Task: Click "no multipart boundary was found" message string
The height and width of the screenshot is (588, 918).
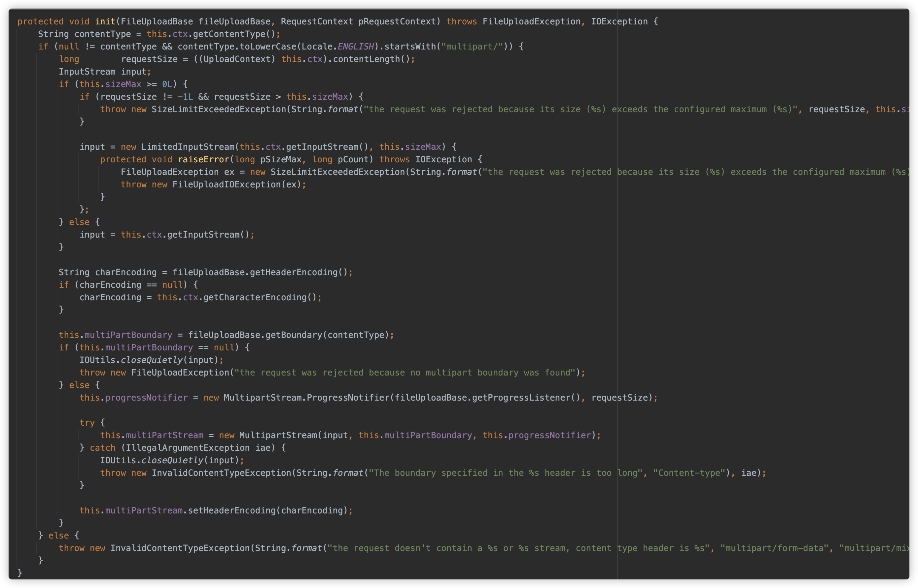Action: pos(405,373)
